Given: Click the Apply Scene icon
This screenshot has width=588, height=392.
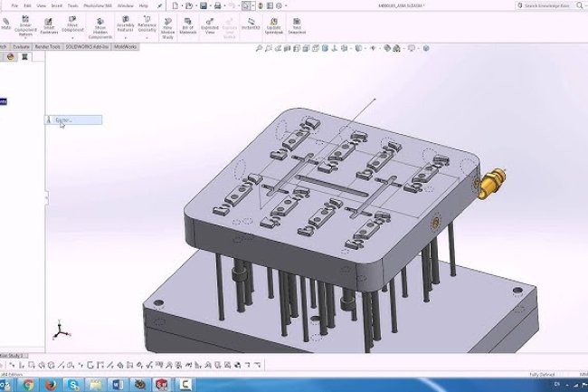Looking at the screenshot, I should point(397,48).
